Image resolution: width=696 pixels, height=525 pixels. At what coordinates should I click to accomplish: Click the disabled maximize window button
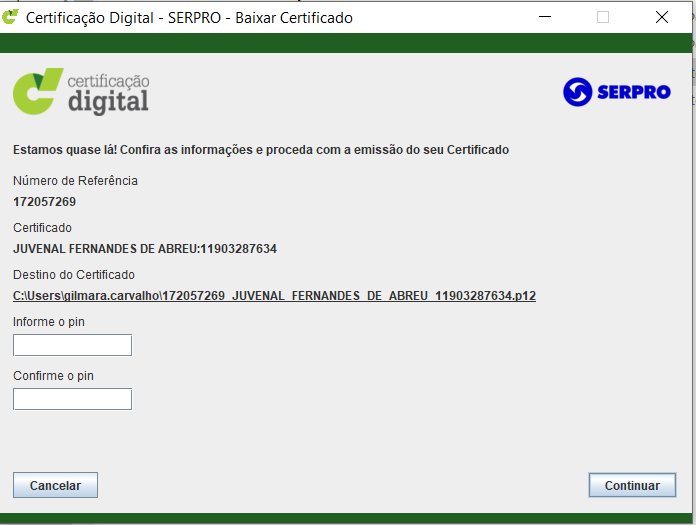click(x=603, y=17)
